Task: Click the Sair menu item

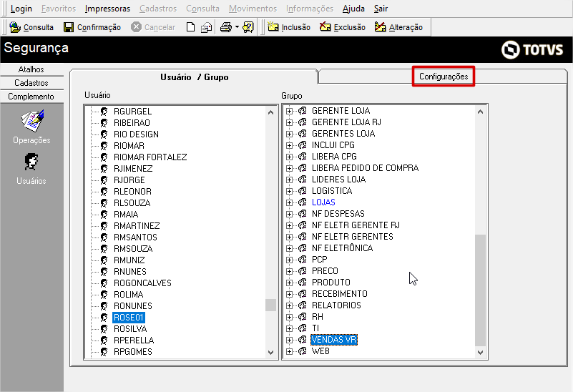Action: pyautogui.click(x=381, y=9)
